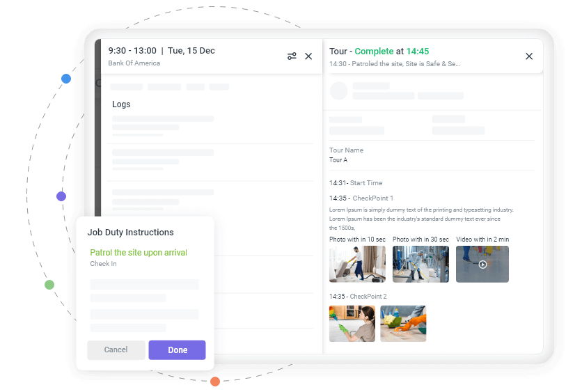Open the Photo with in 10 sec thumbnail
Image resolution: width=582 pixels, height=392 pixels.
point(357,265)
